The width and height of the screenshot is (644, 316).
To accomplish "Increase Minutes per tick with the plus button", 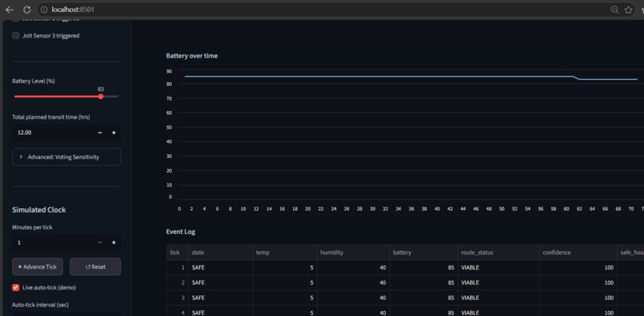I will pos(113,243).
